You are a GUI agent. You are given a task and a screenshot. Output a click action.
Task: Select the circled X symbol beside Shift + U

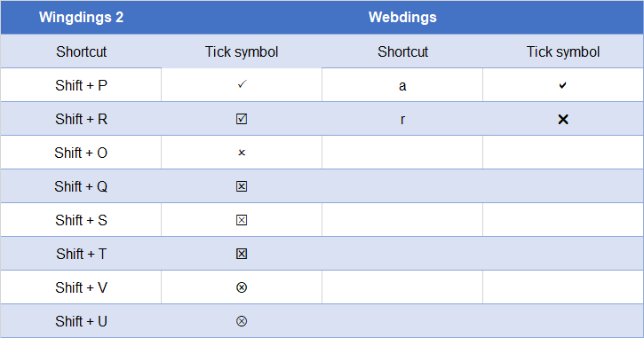[x=242, y=321]
